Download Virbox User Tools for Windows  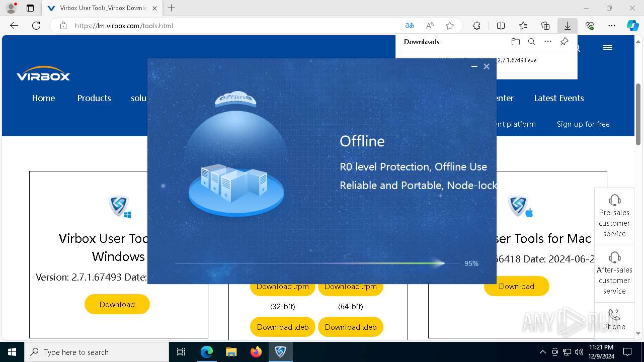tap(117, 304)
